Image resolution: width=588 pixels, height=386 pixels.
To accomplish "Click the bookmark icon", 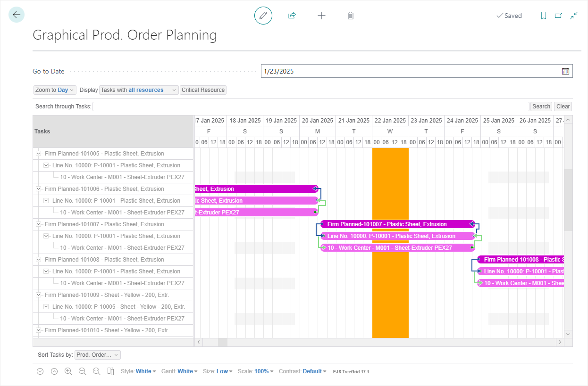I will 544,16.
